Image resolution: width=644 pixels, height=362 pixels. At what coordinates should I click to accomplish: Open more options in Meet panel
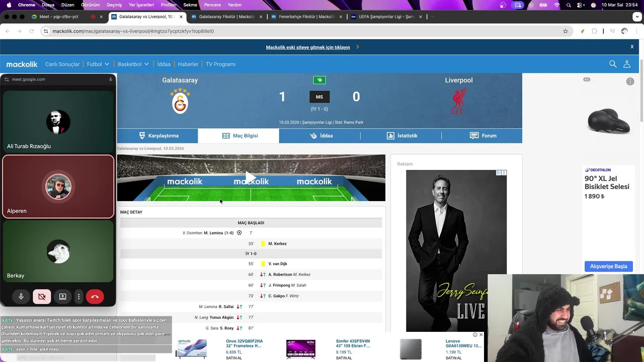(x=78, y=297)
